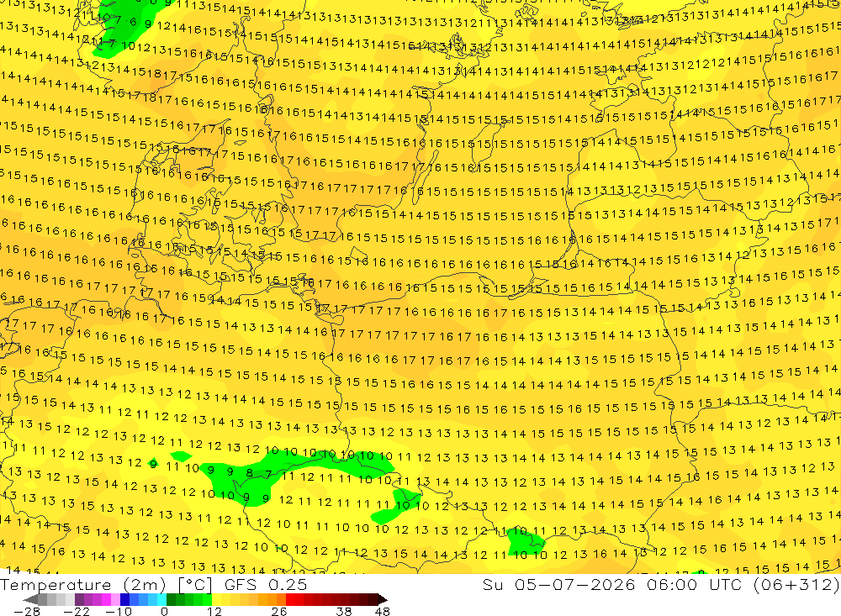This screenshot has width=841, height=616.
Task: Click the "-22" legend scale label
Action: (x=77, y=611)
